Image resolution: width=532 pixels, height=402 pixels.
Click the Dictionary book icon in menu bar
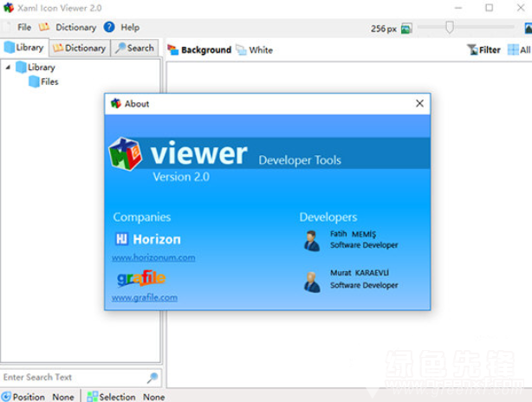[x=44, y=27]
